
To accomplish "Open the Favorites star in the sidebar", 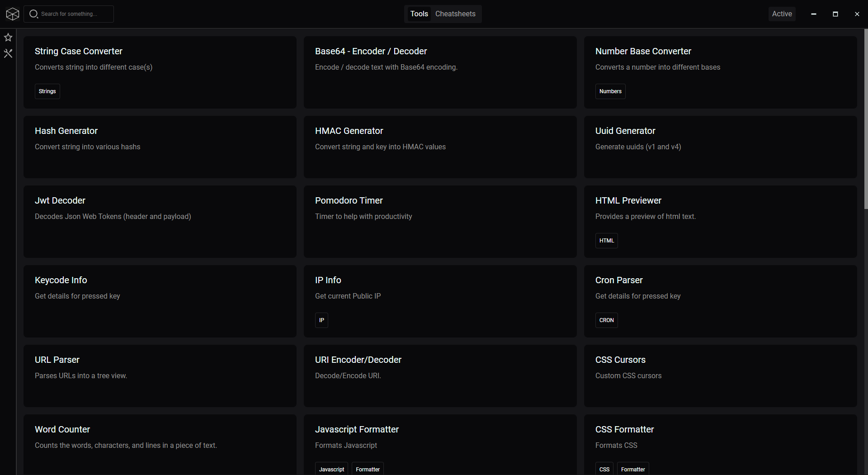I will click(x=8, y=38).
